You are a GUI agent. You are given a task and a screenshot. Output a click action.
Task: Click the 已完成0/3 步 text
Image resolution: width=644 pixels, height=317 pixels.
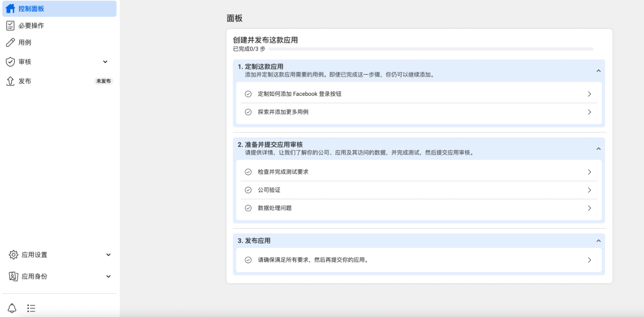pyautogui.click(x=249, y=49)
